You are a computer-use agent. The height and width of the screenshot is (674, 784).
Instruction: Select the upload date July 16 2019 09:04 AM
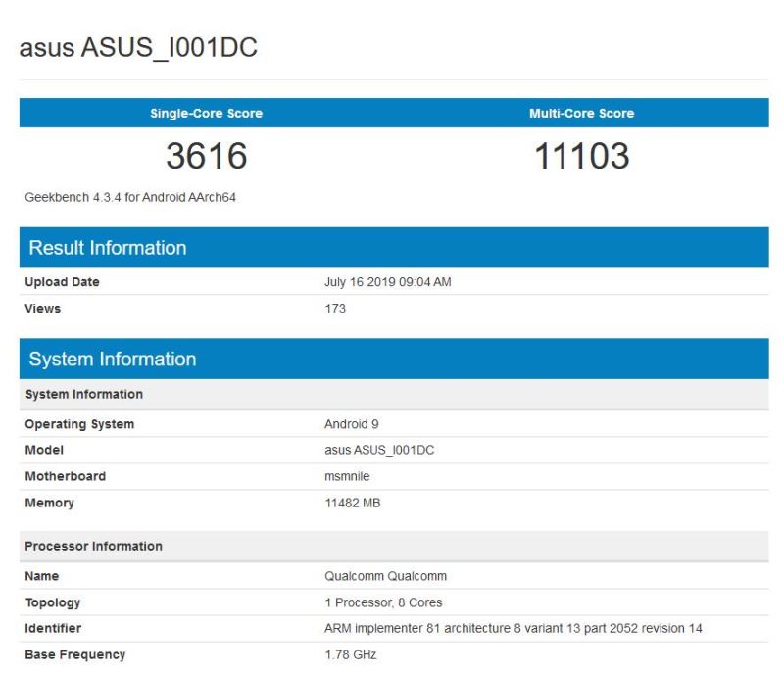click(387, 282)
